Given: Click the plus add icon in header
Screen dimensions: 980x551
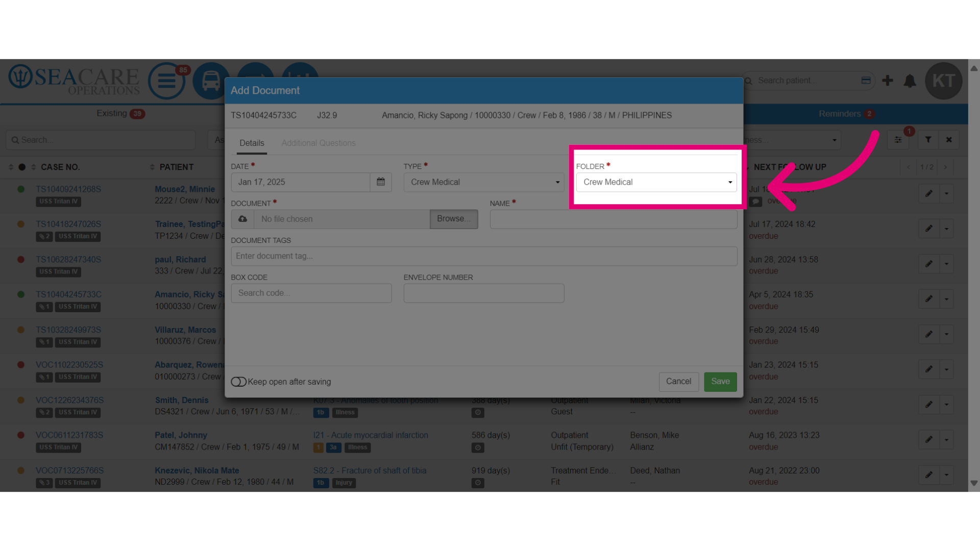Looking at the screenshot, I should click(888, 81).
